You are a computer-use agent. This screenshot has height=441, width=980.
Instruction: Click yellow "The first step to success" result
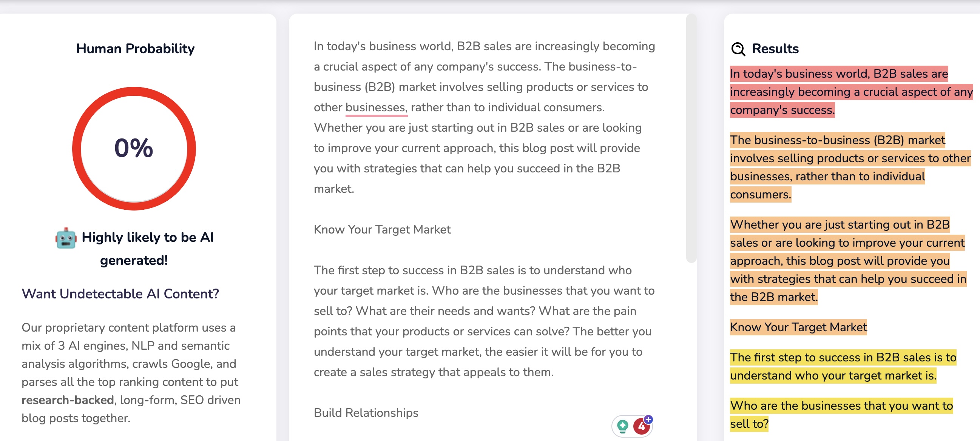pos(842,358)
